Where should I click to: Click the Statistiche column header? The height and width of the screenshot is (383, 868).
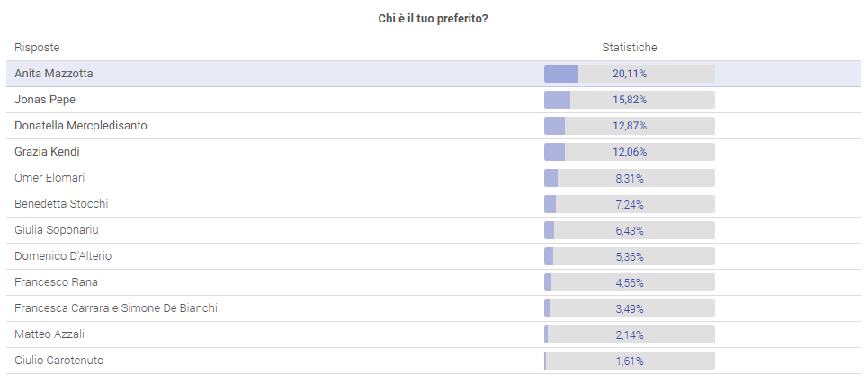tap(629, 48)
